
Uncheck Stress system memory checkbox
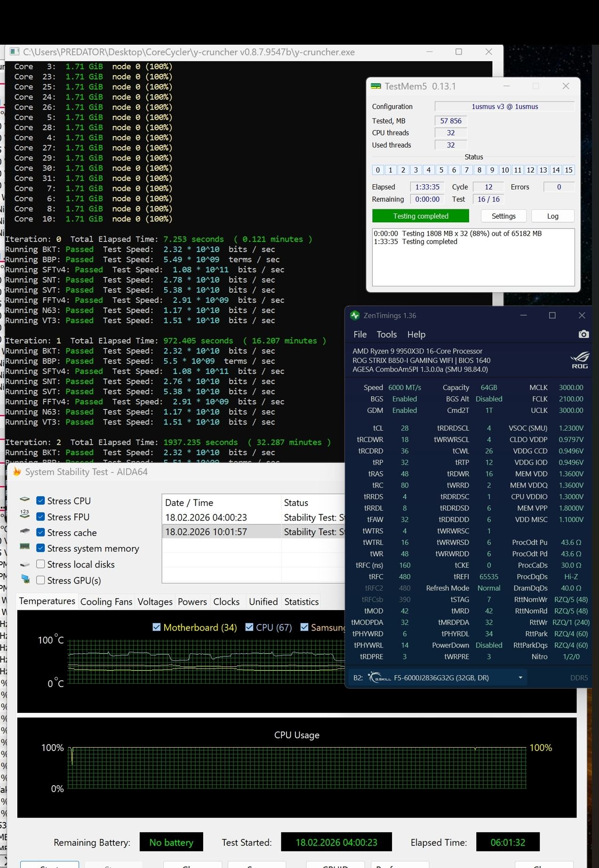(x=41, y=548)
